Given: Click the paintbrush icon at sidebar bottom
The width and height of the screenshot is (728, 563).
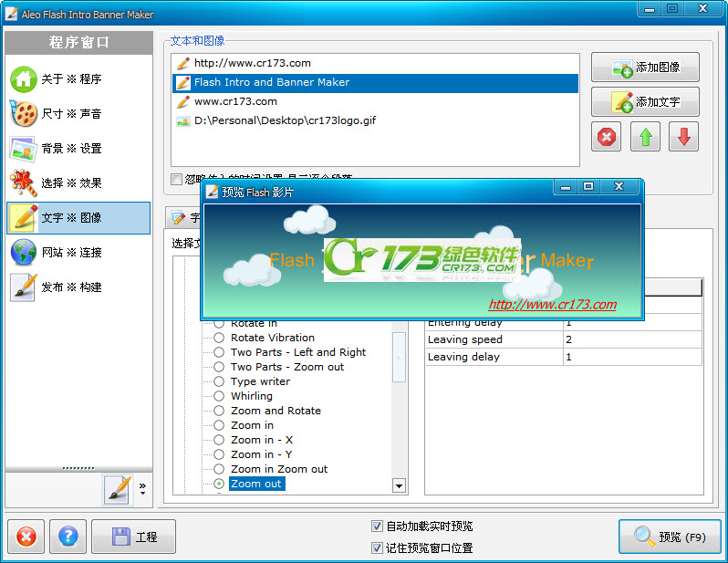Looking at the screenshot, I should pos(118,489).
